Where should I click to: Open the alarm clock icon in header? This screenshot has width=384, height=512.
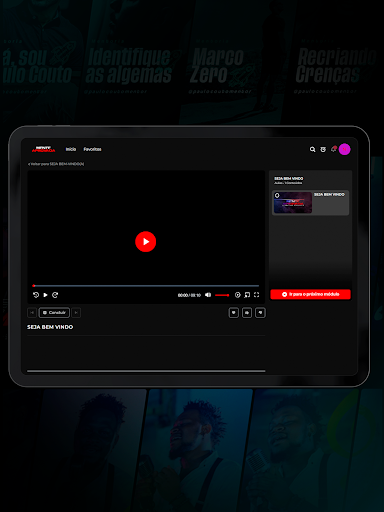(x=323, y=149)
